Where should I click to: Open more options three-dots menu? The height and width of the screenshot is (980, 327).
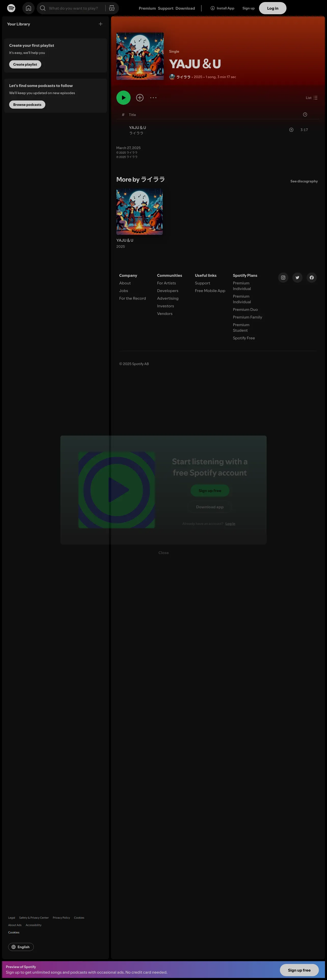click(153, 98)
